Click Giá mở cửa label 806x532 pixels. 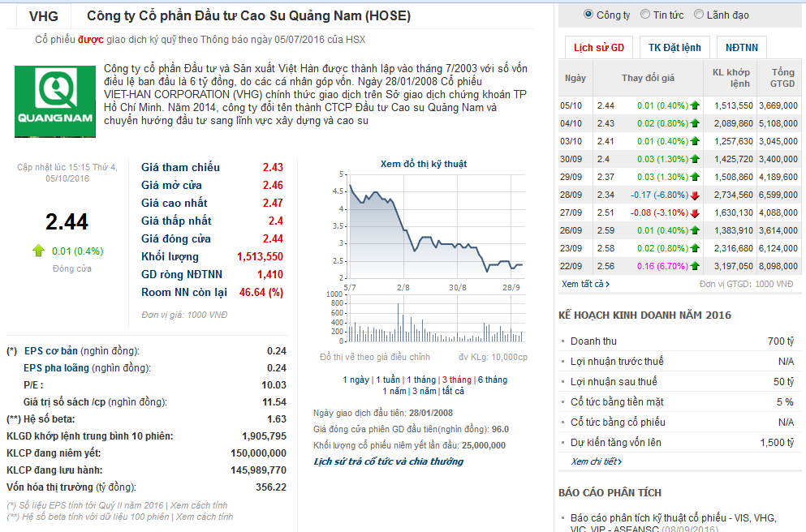tap(172, 186)
